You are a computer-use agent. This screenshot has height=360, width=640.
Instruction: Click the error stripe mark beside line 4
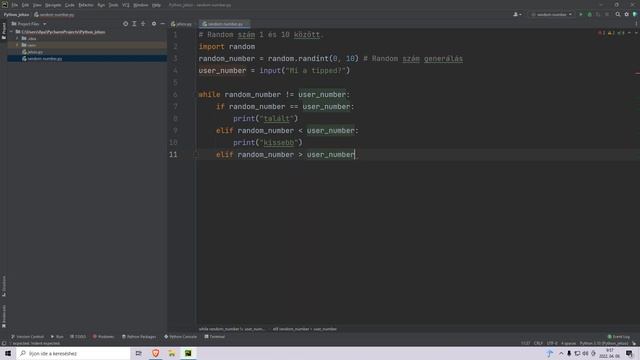click(x=637, y=73)
